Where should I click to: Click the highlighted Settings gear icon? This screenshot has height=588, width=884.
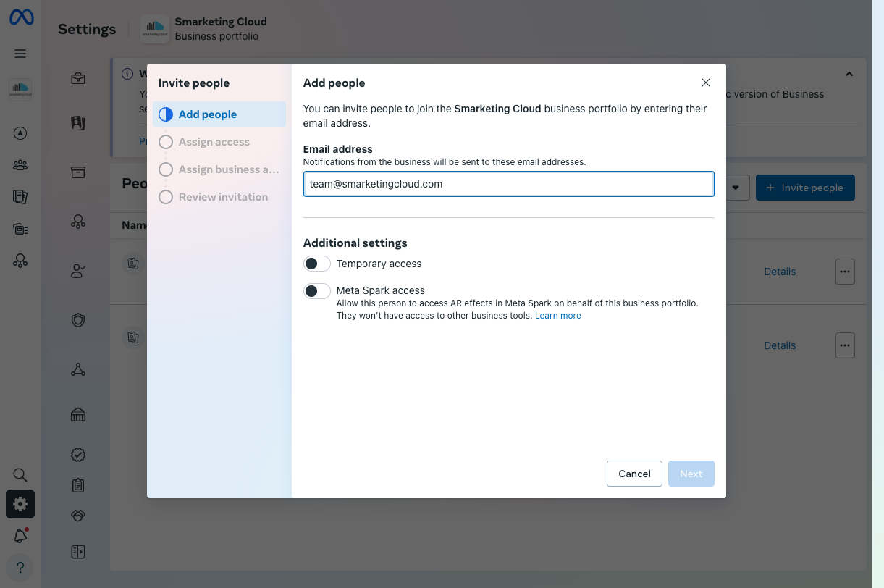[20, 504]
